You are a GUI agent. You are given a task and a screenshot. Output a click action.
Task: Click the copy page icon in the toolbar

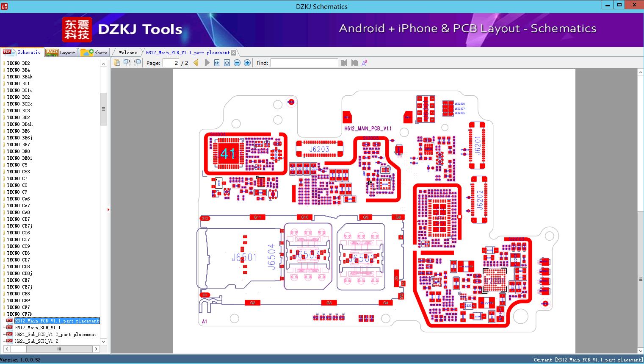click(117, 63)
